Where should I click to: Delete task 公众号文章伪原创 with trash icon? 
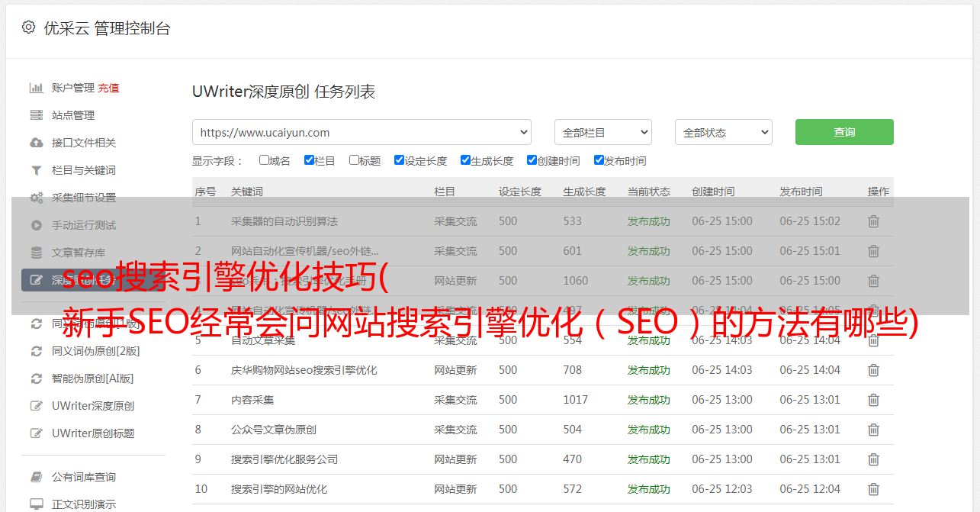click(x=873, y=430)
